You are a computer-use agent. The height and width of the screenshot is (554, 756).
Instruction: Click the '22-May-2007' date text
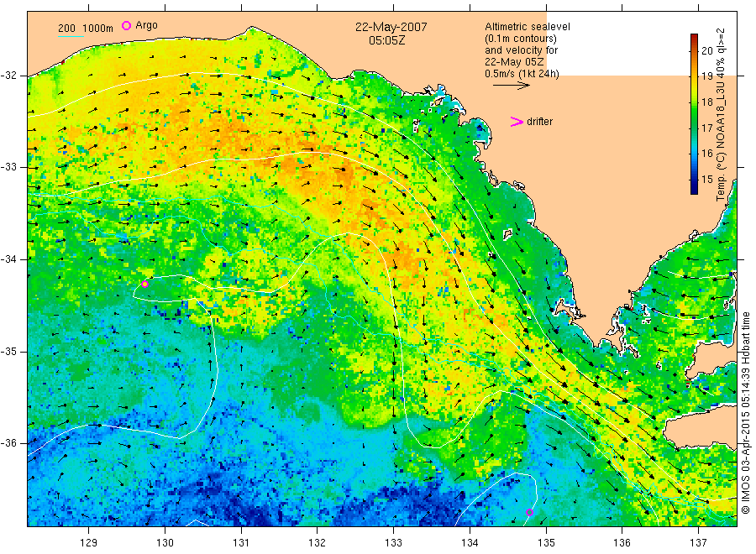391,27
